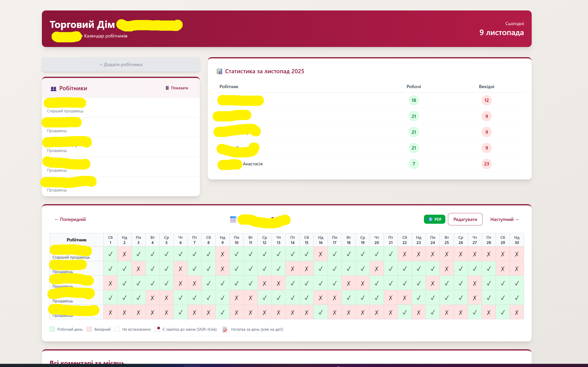This screenshot has width=588, height=367.
Task: Click the Робітник header of the schedule table
Action: click(x=77, y=240)
